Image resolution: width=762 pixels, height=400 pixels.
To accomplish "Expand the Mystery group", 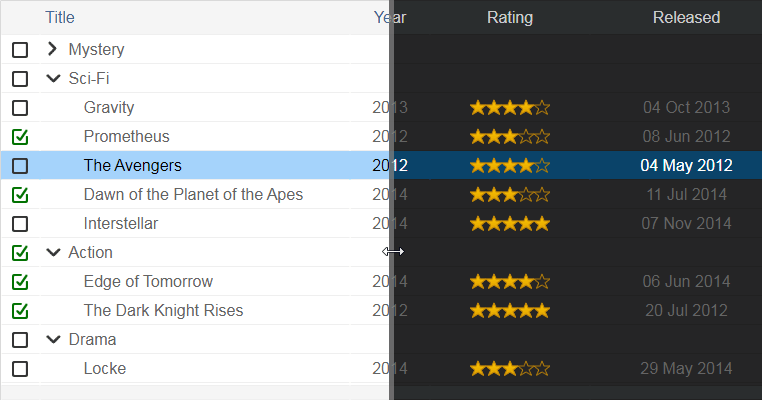I will coord(53,49).
